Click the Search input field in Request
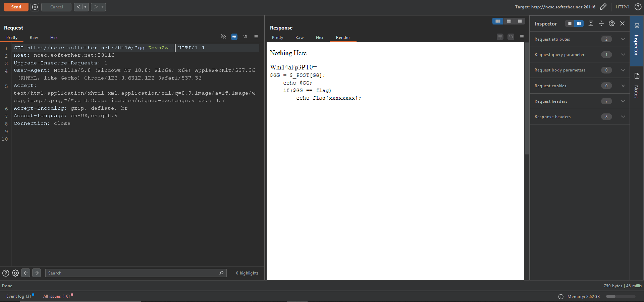Viewport: 644px width, 302px height. 132,273
